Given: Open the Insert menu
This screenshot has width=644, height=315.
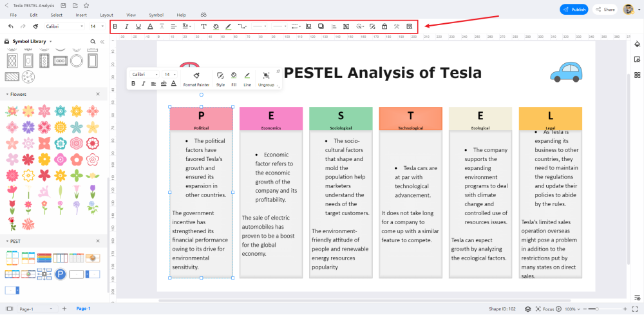Looking at the screenshot, I should [x=81, y=15].
